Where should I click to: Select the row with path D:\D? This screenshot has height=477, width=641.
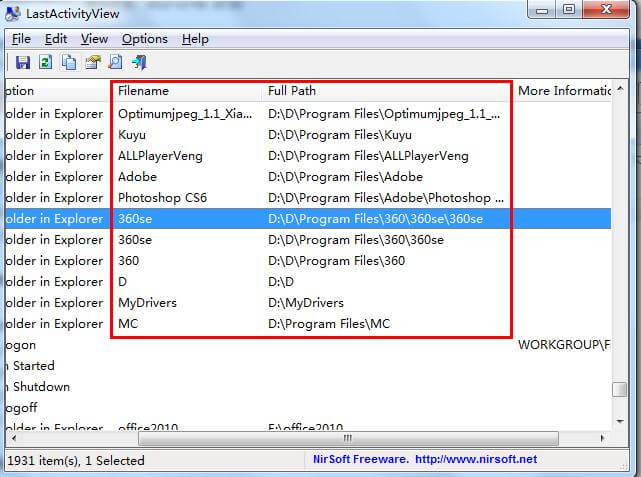(308, 282)
